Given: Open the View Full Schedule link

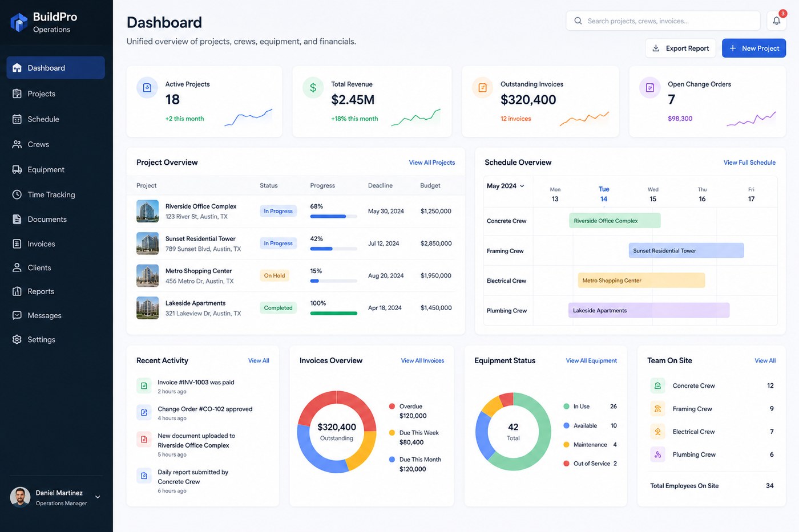Looking at the screenshot, I should [749, 163].
